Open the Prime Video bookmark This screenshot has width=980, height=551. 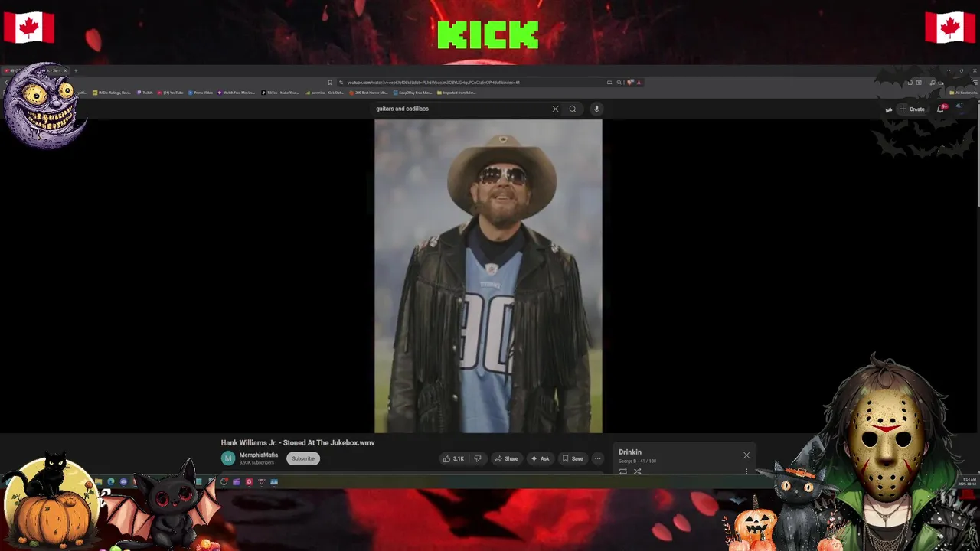201,93
